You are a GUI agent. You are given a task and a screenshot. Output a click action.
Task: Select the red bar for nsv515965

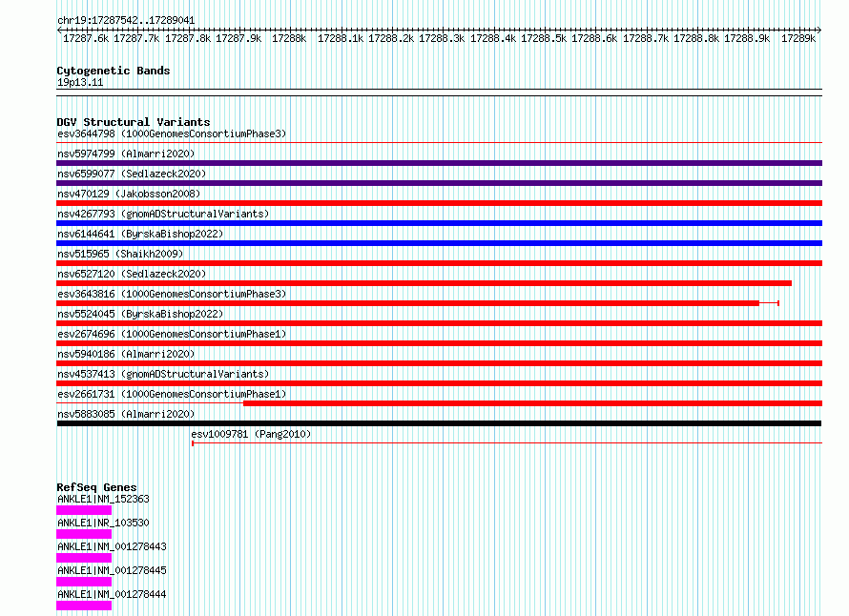pos(439,263)
